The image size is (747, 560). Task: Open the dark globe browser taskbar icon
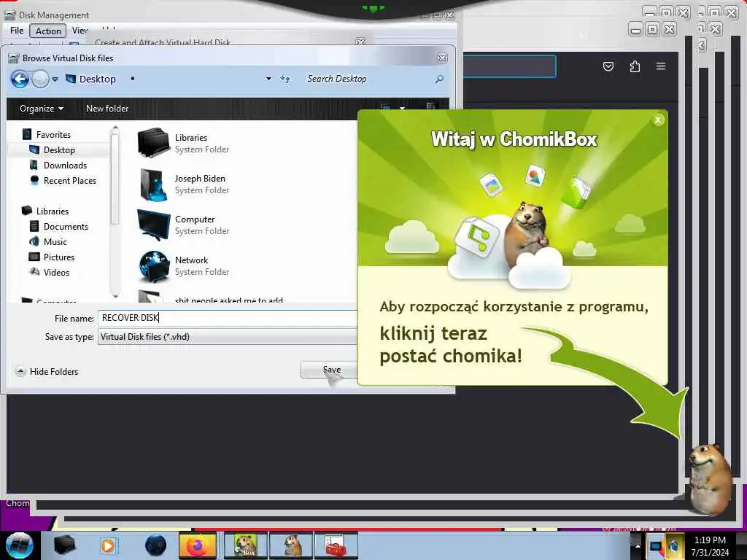pos(155,545)
